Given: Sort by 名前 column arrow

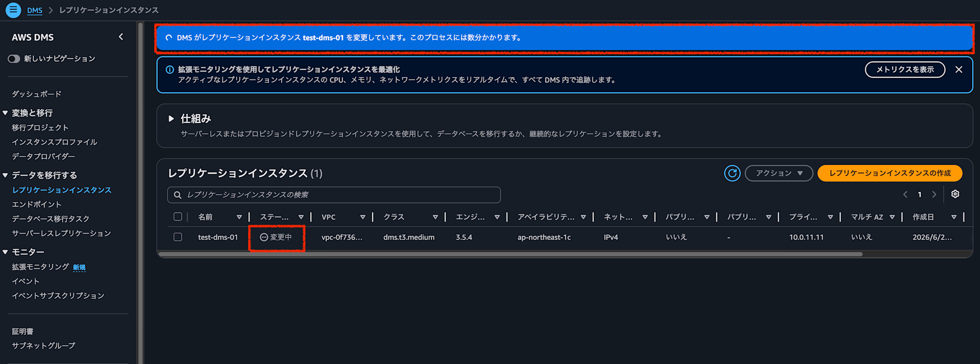Looking at the screenshot, I should [239, 217].
